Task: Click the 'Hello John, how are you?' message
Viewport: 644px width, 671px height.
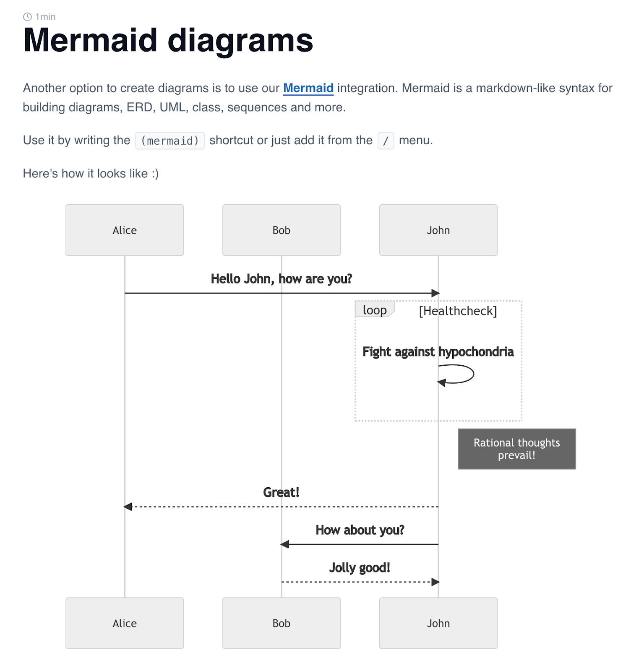Action: pos(281,279)
